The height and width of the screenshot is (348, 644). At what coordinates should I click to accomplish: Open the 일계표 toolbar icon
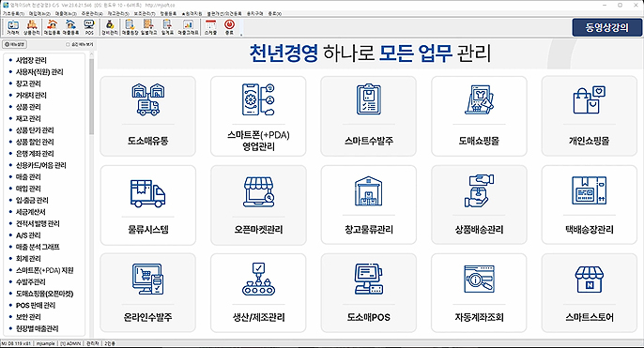167,27
